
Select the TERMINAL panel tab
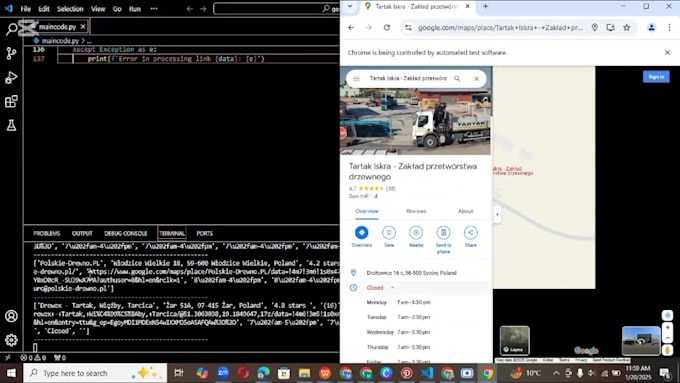172,233
